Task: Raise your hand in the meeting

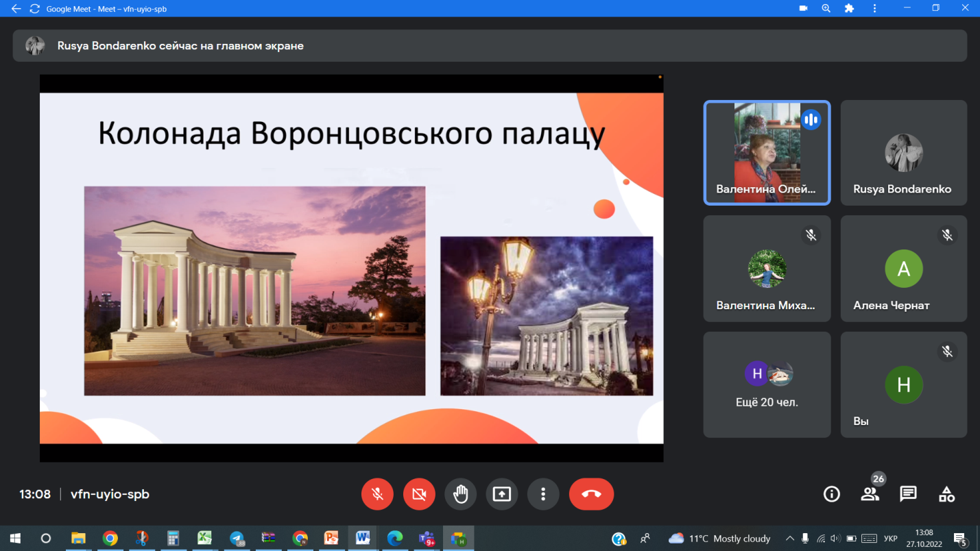Action: (x=460, y=494)
